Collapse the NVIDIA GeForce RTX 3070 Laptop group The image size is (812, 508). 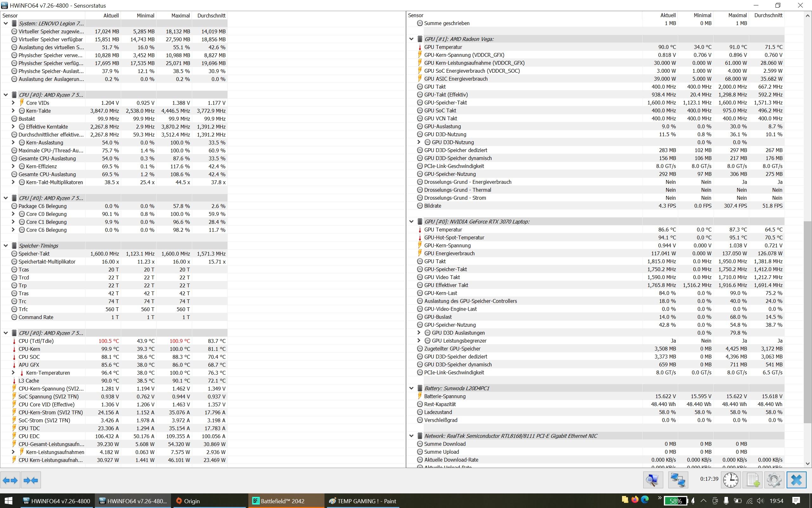click(x=411, y=222)
